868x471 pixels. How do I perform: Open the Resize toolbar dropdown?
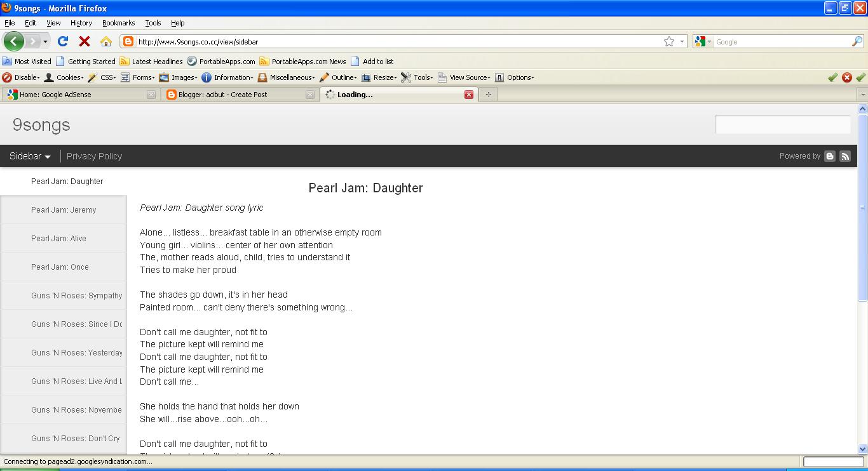click(x=379, y=77)
